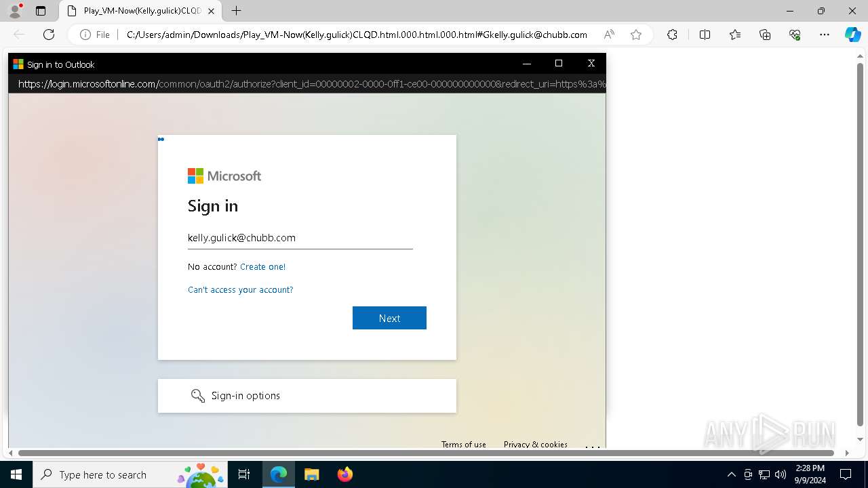Refresh the current page
Image resolution: width=868 pixels, height=488 pixels.
click(49, 35)
